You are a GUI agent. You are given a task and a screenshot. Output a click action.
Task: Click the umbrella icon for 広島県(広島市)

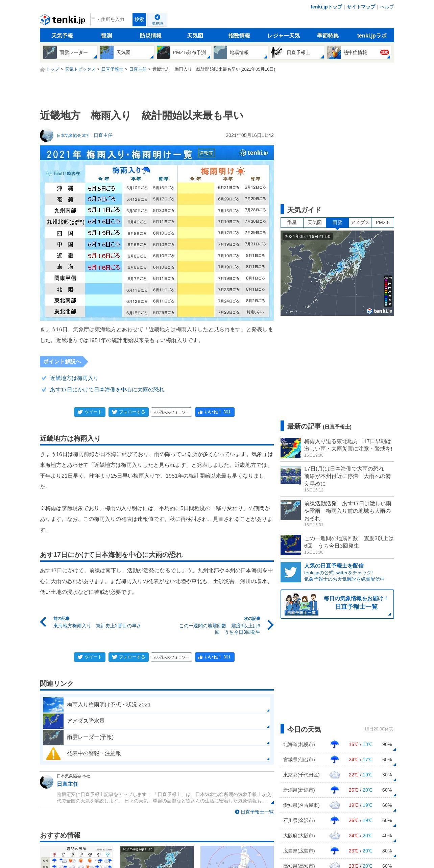point(335,851)
